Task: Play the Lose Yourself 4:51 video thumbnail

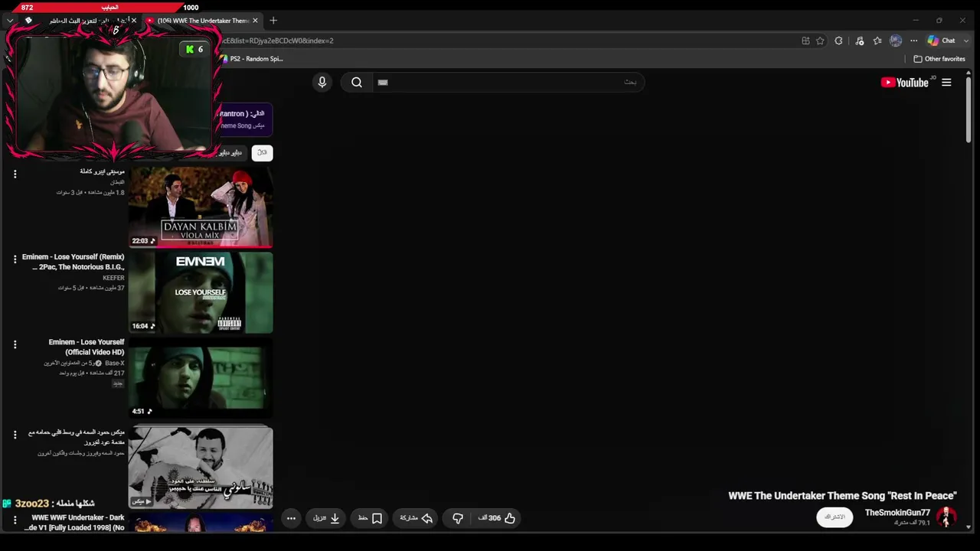Action: click(x=201, y=378)
